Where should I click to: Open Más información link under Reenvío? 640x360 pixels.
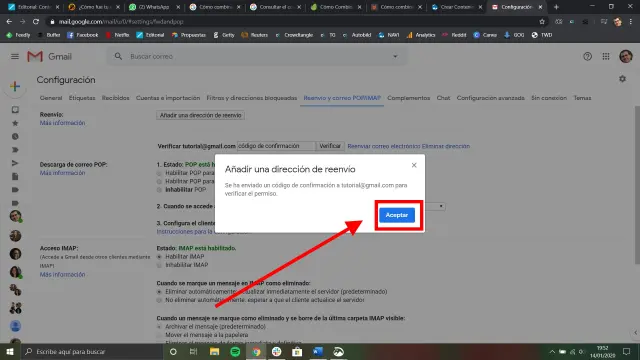click(x=62, y=123)
